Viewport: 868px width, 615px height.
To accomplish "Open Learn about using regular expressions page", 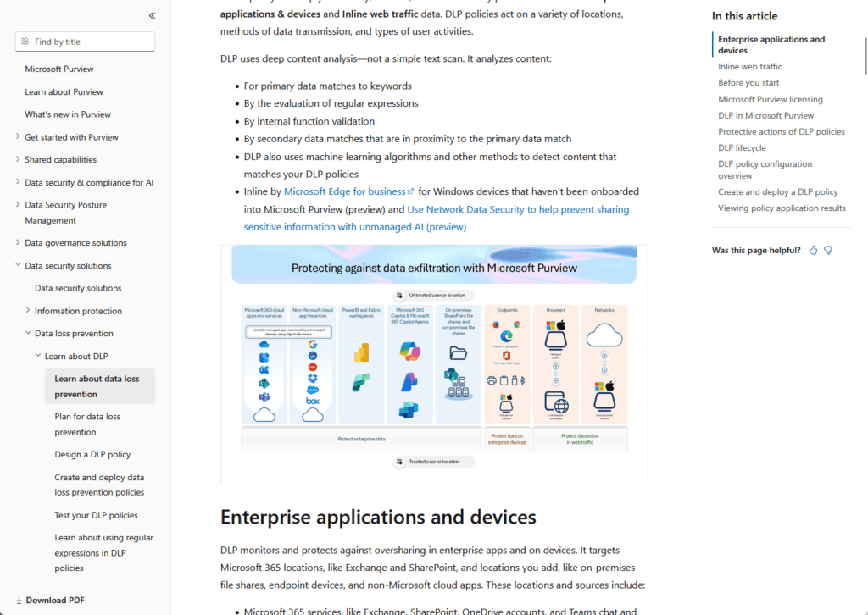I will click(x=103, y=552).
